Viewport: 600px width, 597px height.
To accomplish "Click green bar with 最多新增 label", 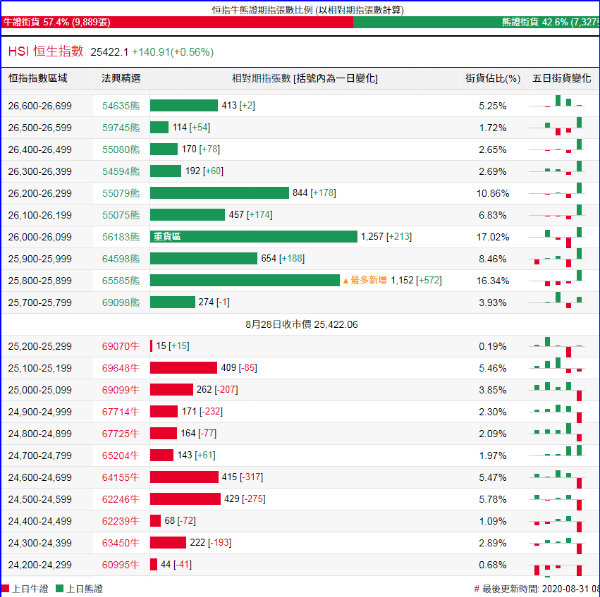I will (245, 280).
